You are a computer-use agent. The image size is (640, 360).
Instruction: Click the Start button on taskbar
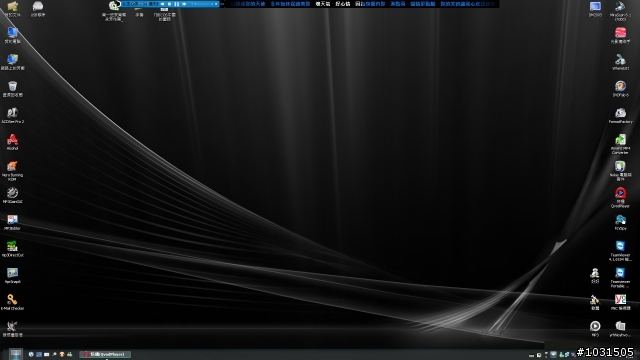click(x=16, y=354)
